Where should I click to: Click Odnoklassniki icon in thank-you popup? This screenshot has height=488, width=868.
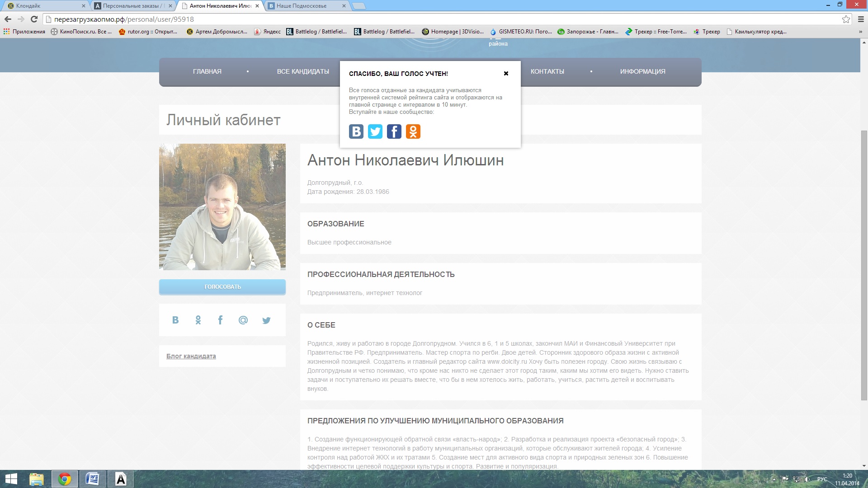tap(413, 131)
